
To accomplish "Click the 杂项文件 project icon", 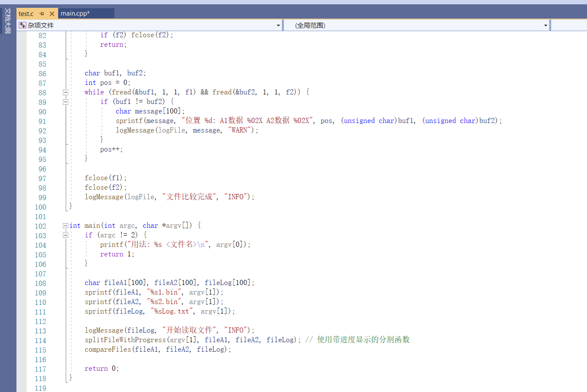I will pyautogui.click(x=23, y=26).
